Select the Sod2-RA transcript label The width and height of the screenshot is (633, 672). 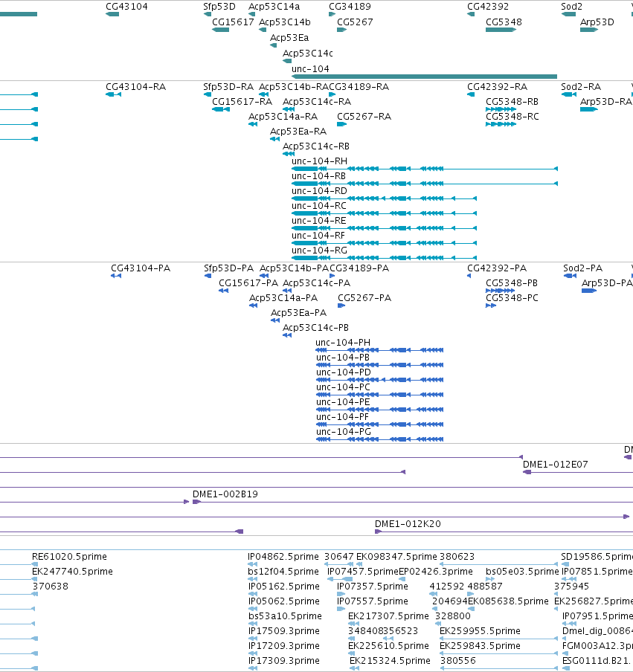[581, 86]
